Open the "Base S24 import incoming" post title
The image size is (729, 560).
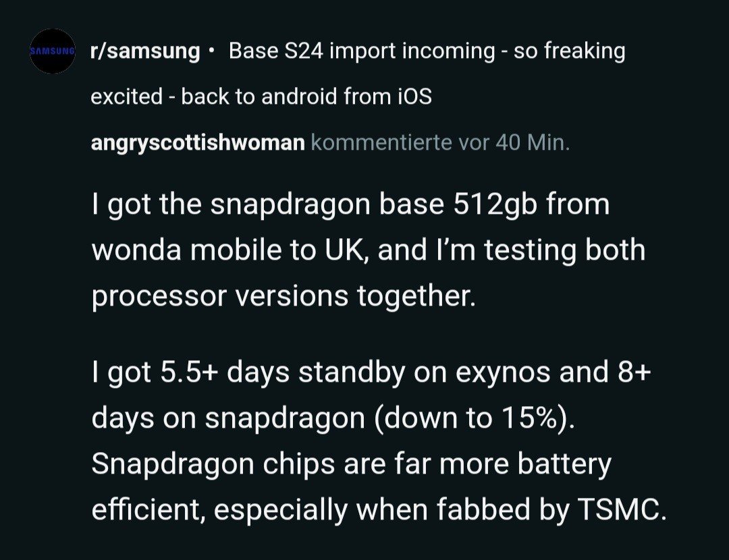point(427,51)
